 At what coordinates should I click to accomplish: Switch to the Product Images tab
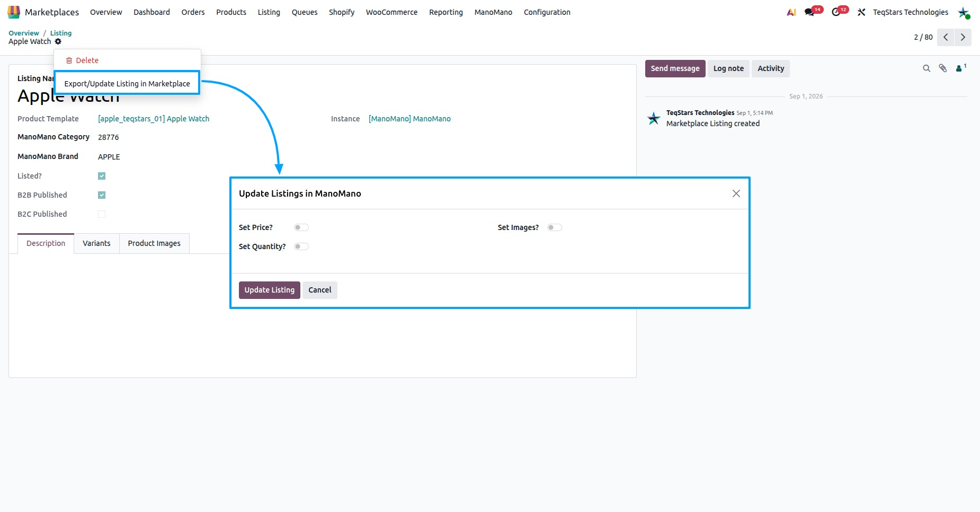click(x=154, y=243)
